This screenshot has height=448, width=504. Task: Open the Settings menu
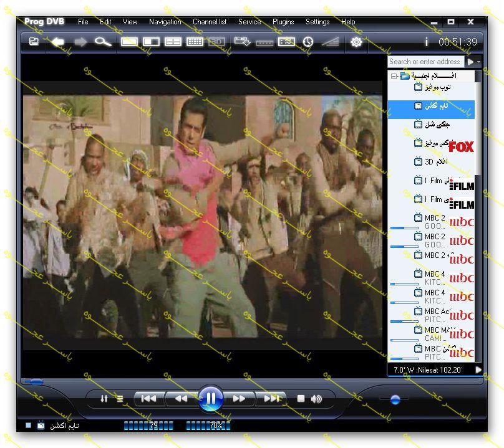317,22
